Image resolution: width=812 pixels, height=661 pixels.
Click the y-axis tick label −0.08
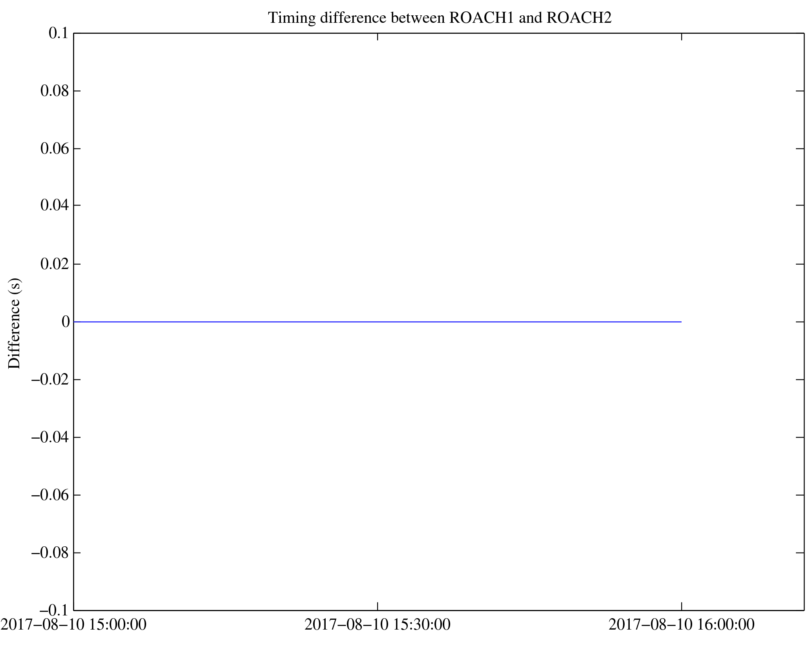point(51,553)
